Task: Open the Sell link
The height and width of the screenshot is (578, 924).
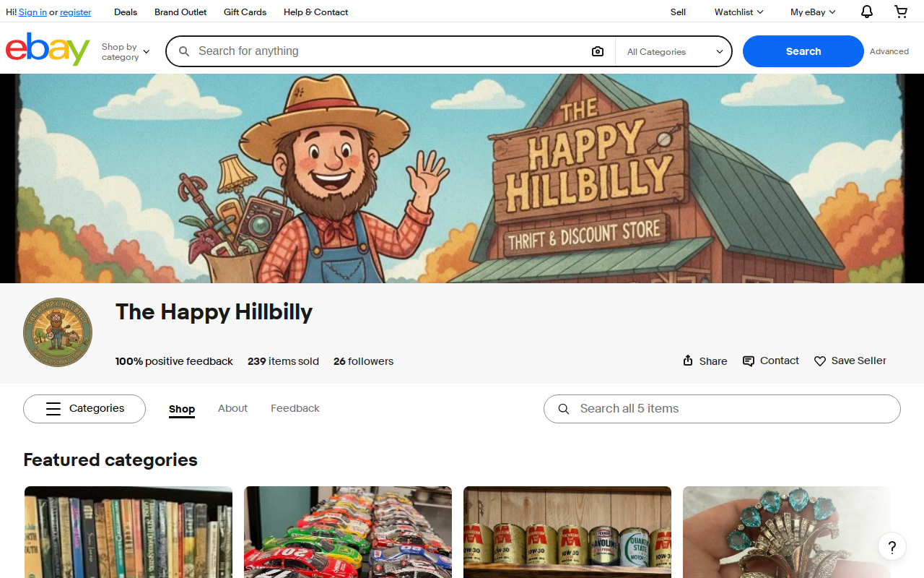Action: point(678,12)
